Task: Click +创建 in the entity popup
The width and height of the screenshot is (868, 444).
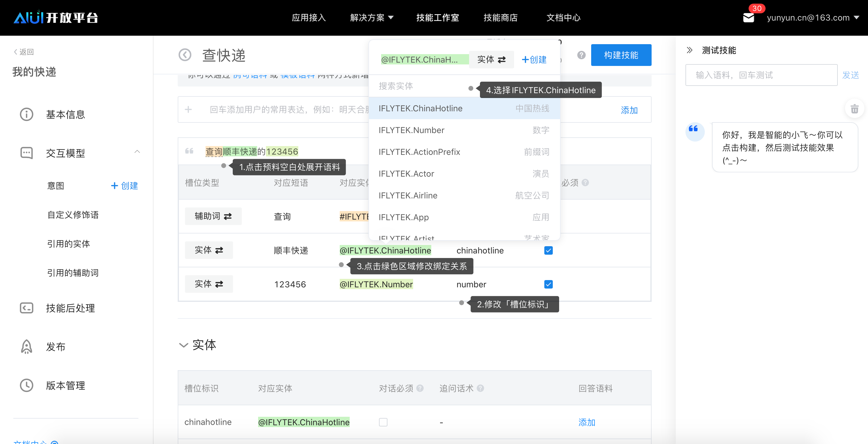Action: (x=534, y=60)
